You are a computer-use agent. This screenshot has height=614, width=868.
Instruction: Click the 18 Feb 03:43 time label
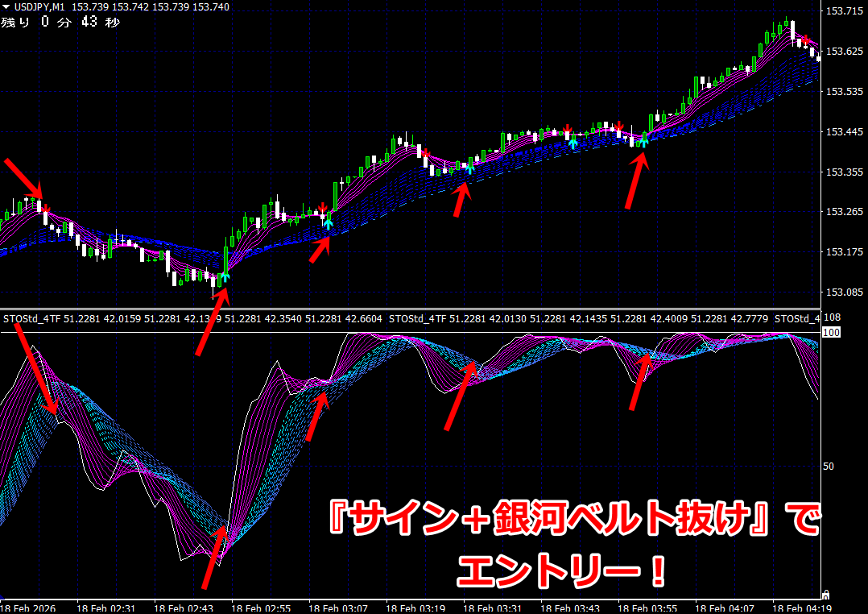point(569,608)
